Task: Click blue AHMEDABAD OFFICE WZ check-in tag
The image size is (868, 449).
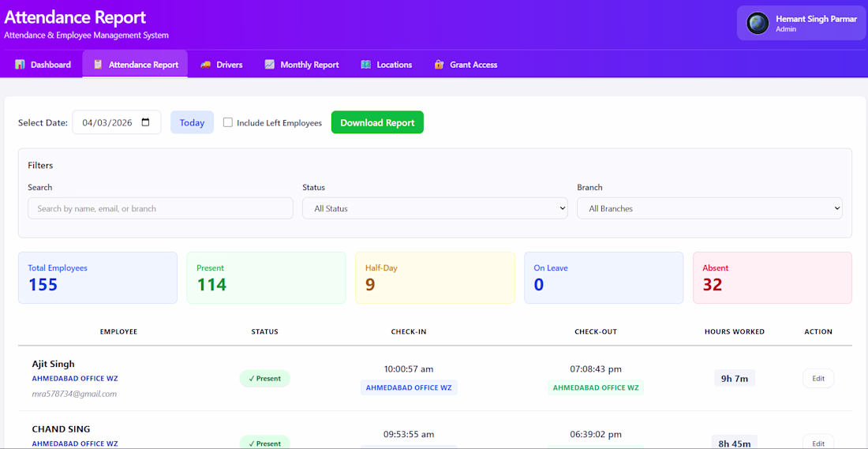Action: pos(409,387)
